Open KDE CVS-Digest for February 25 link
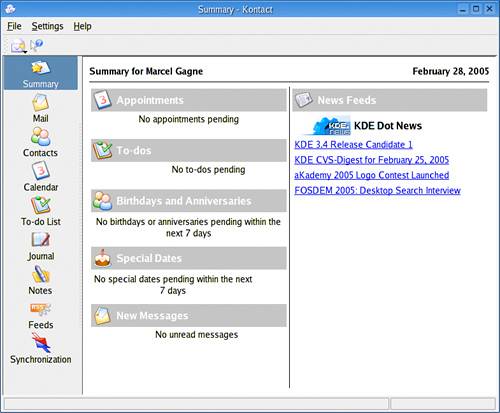 coord(372,160)
